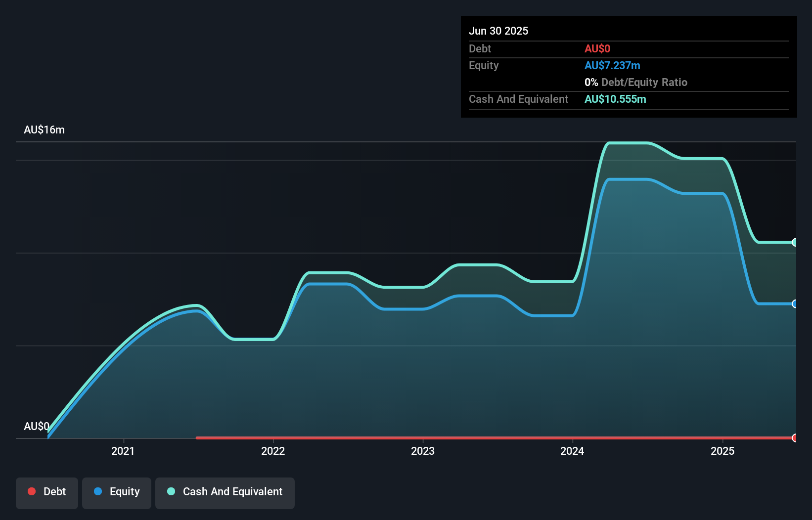Click the teal Cash And Equivalent legend dot

tap(171, 491)
